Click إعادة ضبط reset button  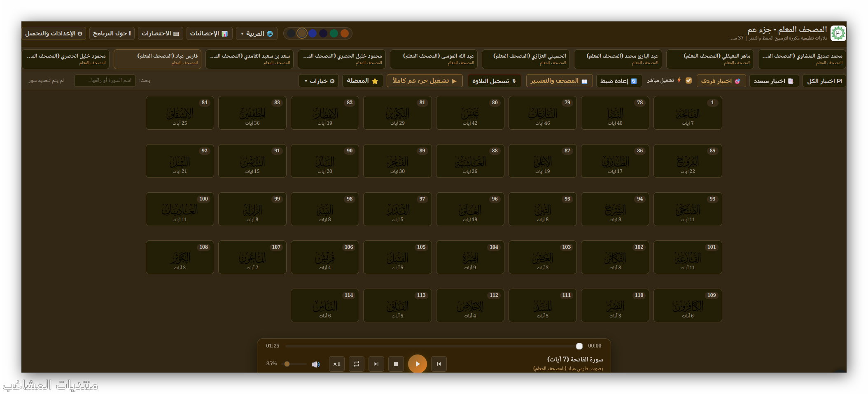pyautogui.click(x=618, y=81)
